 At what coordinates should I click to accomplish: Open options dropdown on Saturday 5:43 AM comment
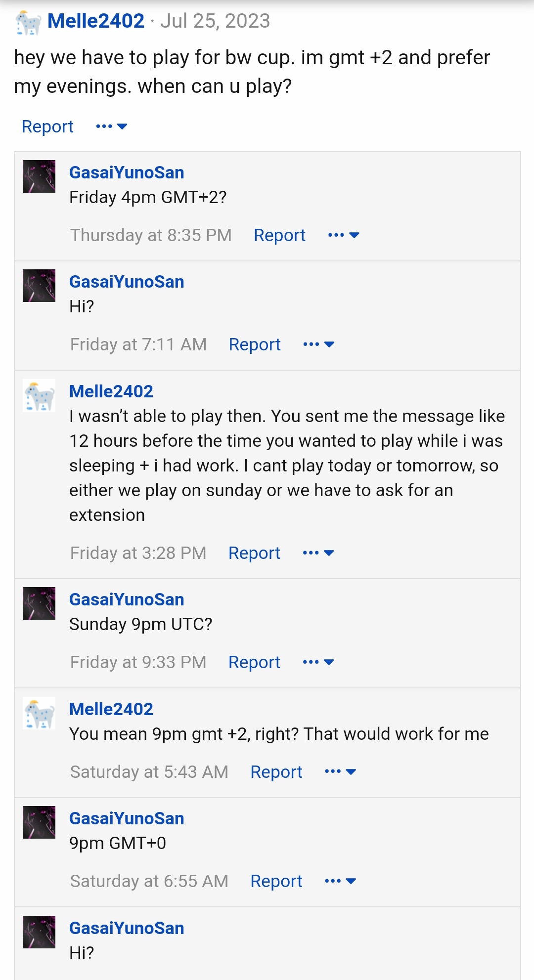pyautogui.click(x=340, y=772)
